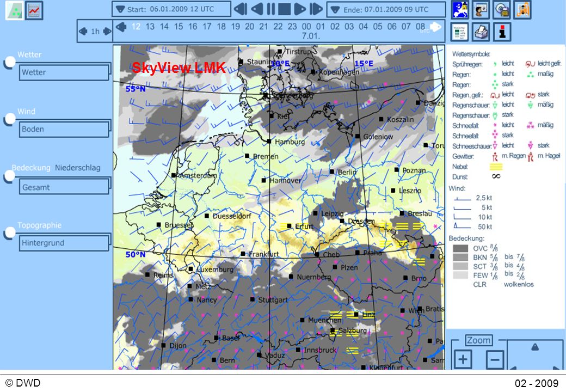Decrease time step with left arrow
The width and height of the screenshot is (566, 392).
(x=83, y=32)
